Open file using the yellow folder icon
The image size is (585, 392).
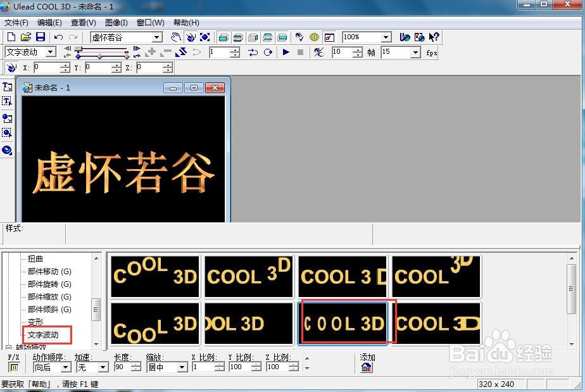(x=26, y=37)
